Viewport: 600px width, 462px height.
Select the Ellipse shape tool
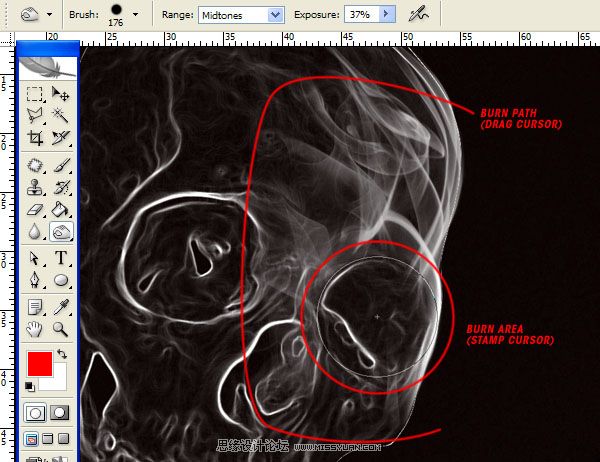click(60, 279)
